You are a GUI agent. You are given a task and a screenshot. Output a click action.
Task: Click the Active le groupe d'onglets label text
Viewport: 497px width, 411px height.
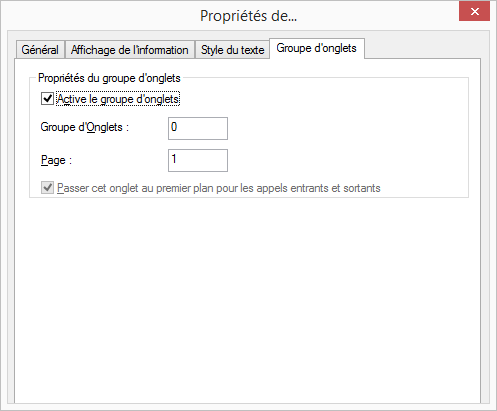118,99
